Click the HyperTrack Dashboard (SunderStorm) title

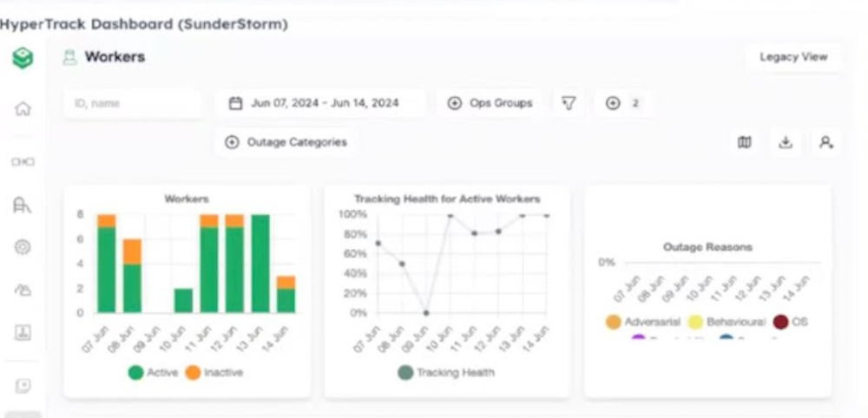click(144, 25)
